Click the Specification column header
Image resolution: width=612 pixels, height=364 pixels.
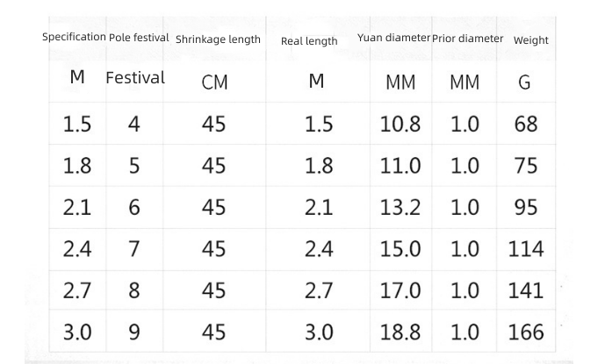pos(75,37)
